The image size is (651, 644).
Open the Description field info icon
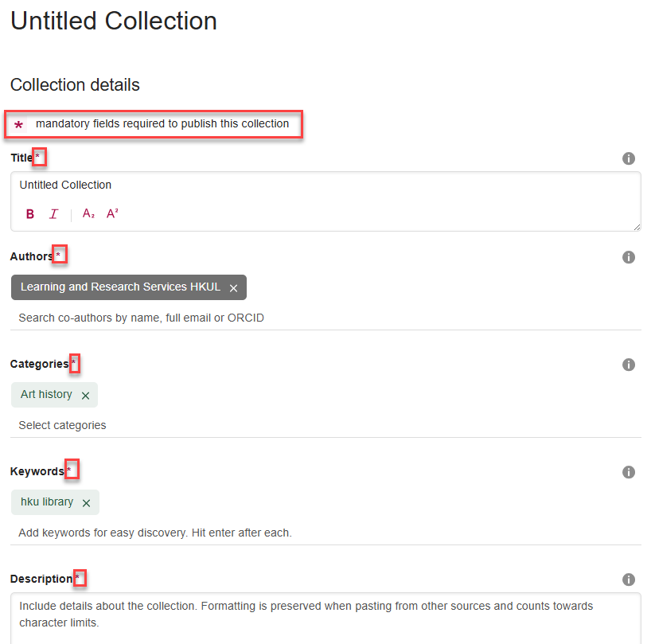click(628, 580)
